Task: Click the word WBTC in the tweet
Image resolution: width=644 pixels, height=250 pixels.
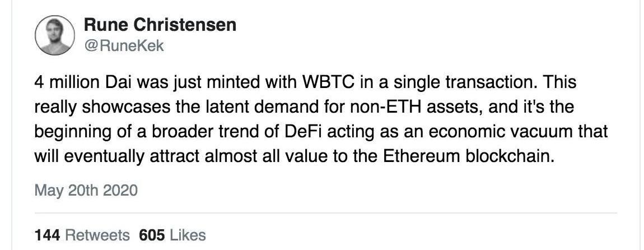Action: [329, 82]
